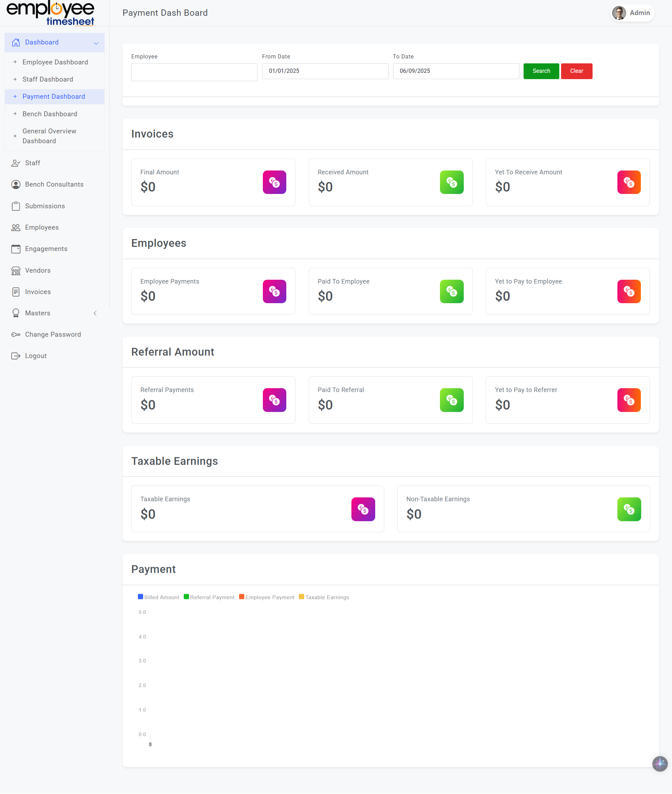Image resolution: width=672 pixels, height=794 pixels.
Task: Click the Vendors storefront icon in sidebar
Action: click(x=16, y=271)
